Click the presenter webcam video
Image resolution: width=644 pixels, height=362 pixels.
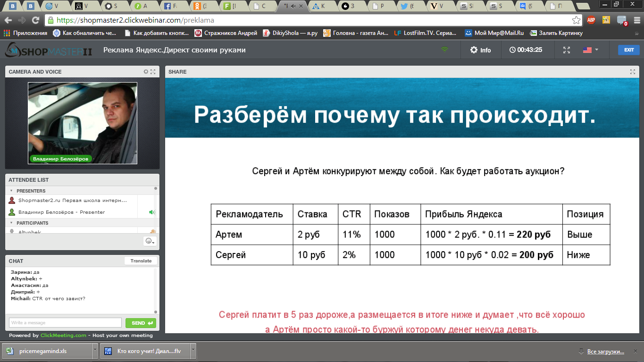83,123
